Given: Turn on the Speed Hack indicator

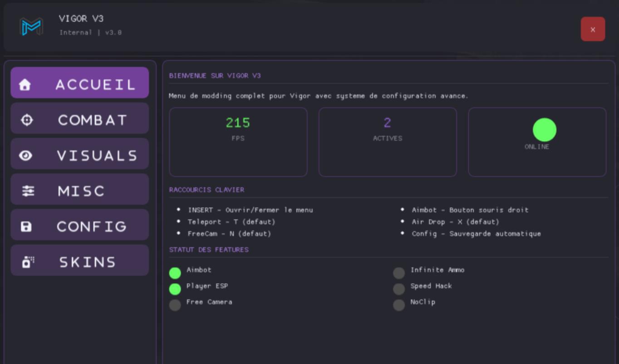Looking at the screenshot, I should (399, 289).
